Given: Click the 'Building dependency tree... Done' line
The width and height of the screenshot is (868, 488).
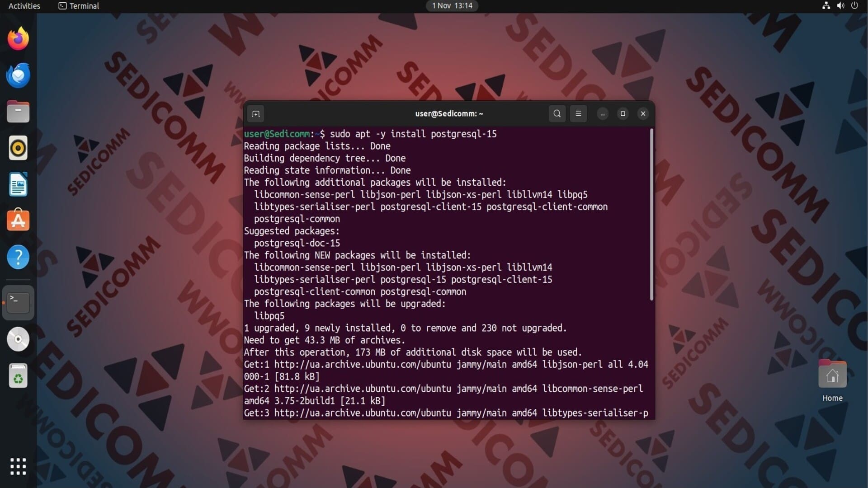Looking at the screenshot, I should [x=325, y=159].
